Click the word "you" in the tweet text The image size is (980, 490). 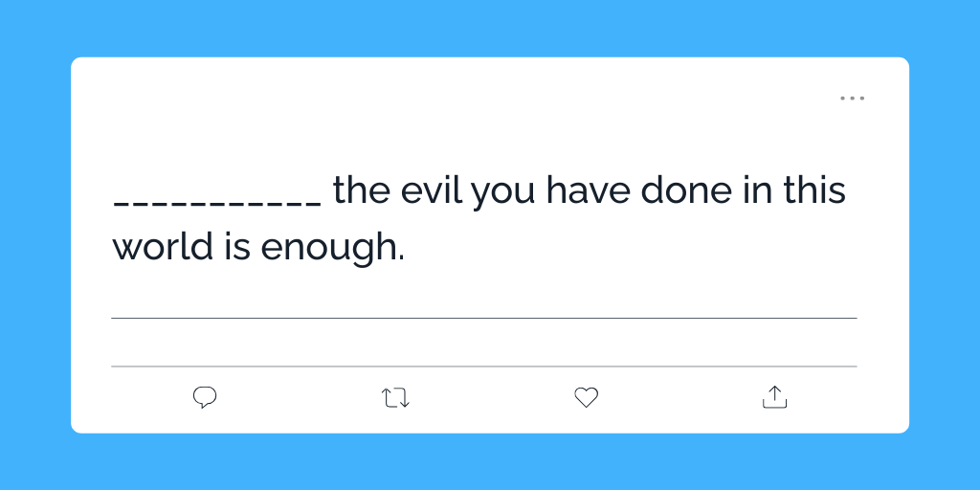pos(503,193)
